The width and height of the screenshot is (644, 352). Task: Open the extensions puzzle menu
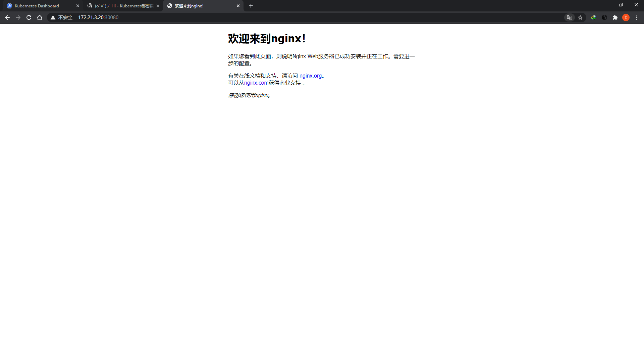click(615, 17)
